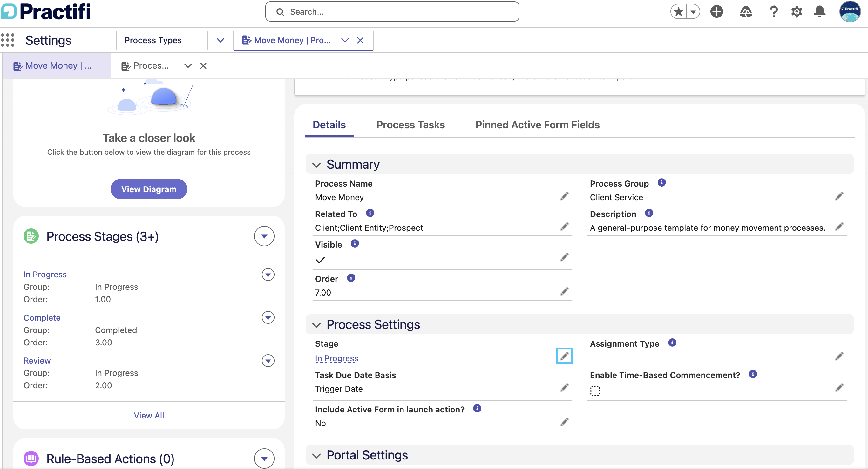
Task: Edit the Description field pencil
Action: pyautogui.click(x=839, y=227)
